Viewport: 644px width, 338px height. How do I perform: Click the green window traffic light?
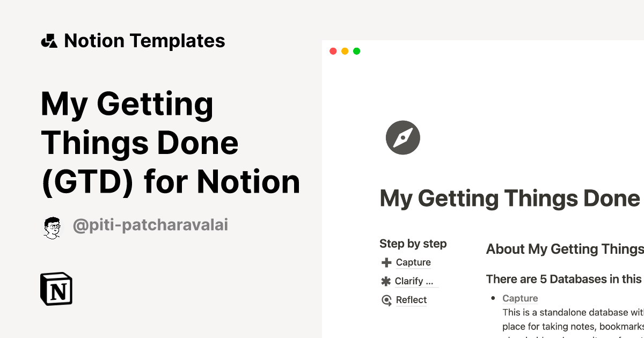point(356,51)
